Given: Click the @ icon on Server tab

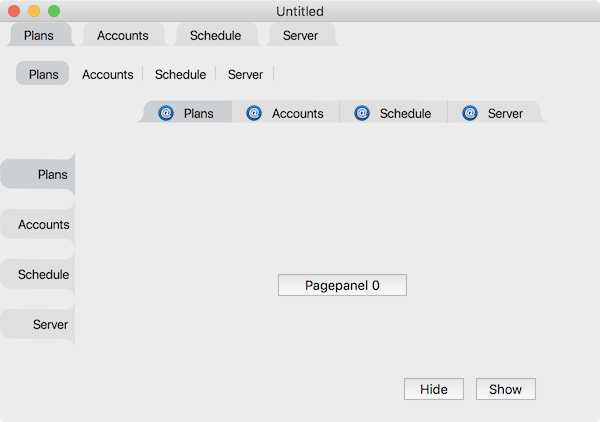Looking at the screenshot, I should [470, 113].
